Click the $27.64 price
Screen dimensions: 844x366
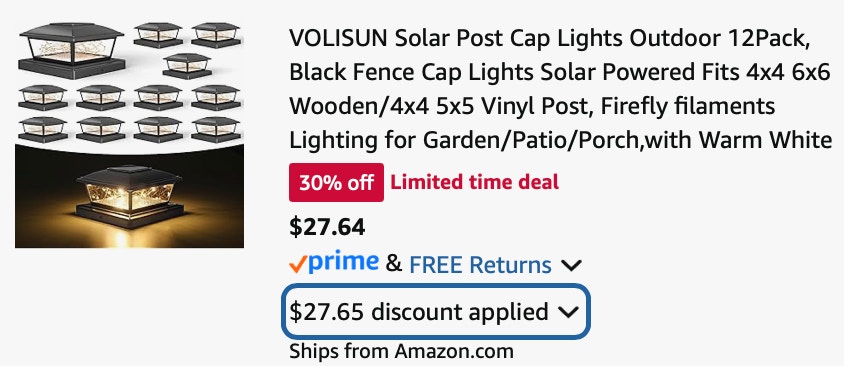click(x=327, y=227)
